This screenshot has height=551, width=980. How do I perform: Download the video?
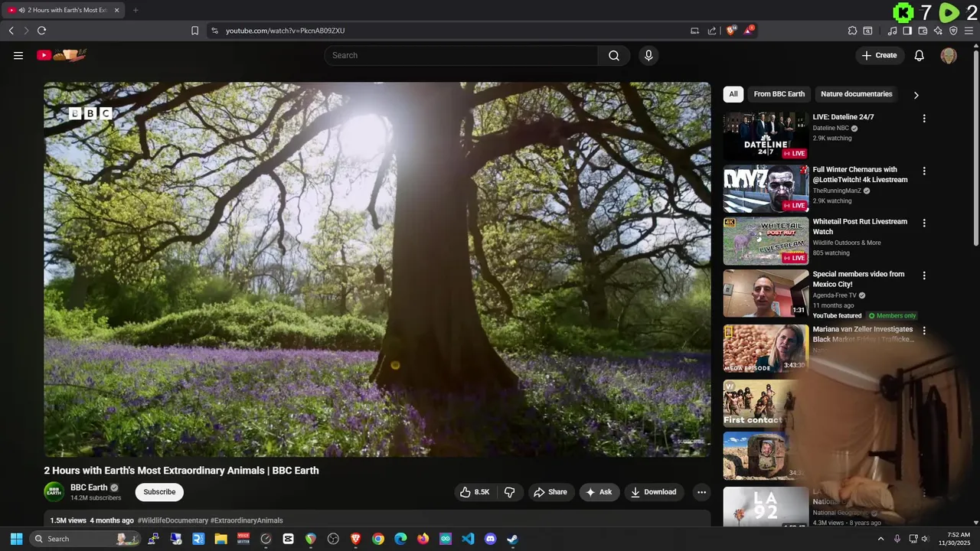[x=653, y=492]
